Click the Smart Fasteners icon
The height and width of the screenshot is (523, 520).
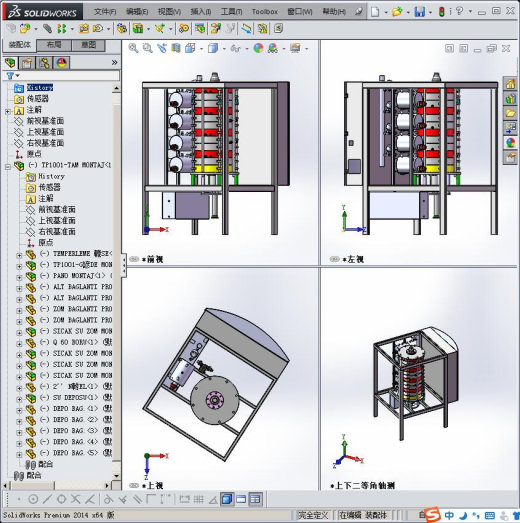coord(83,29)
